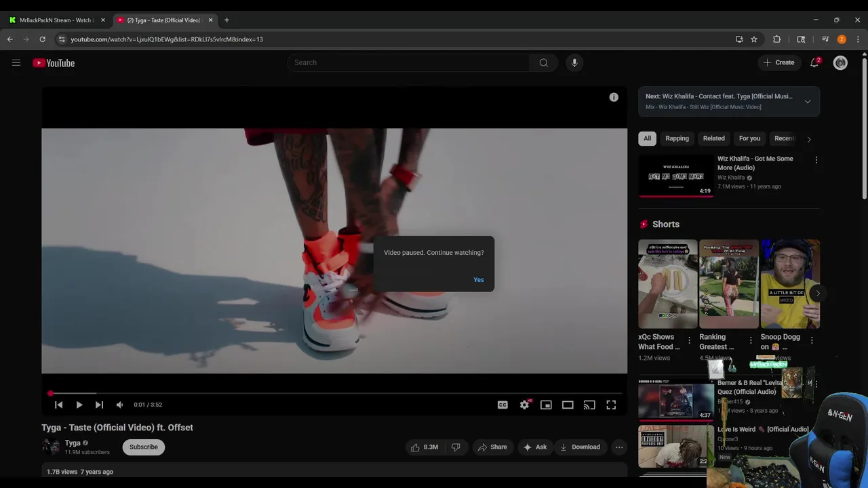Open a new browser tab
The height and width of the screenshot is (488, 868).
point(226,20)
